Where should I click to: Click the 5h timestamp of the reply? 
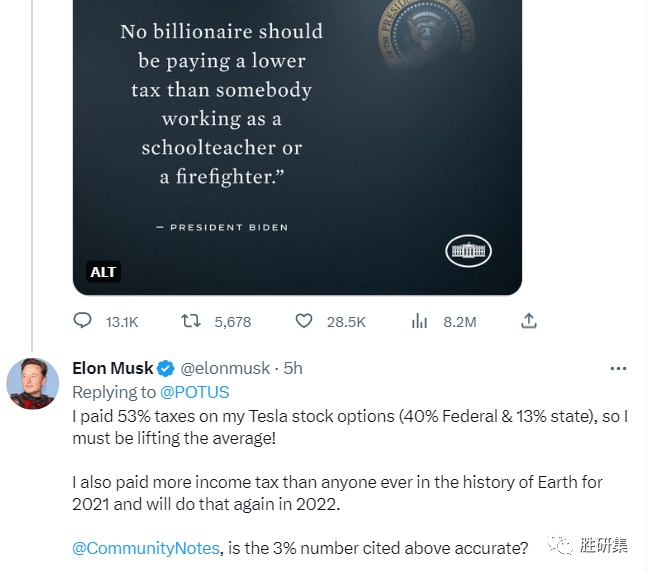[293, 368]
